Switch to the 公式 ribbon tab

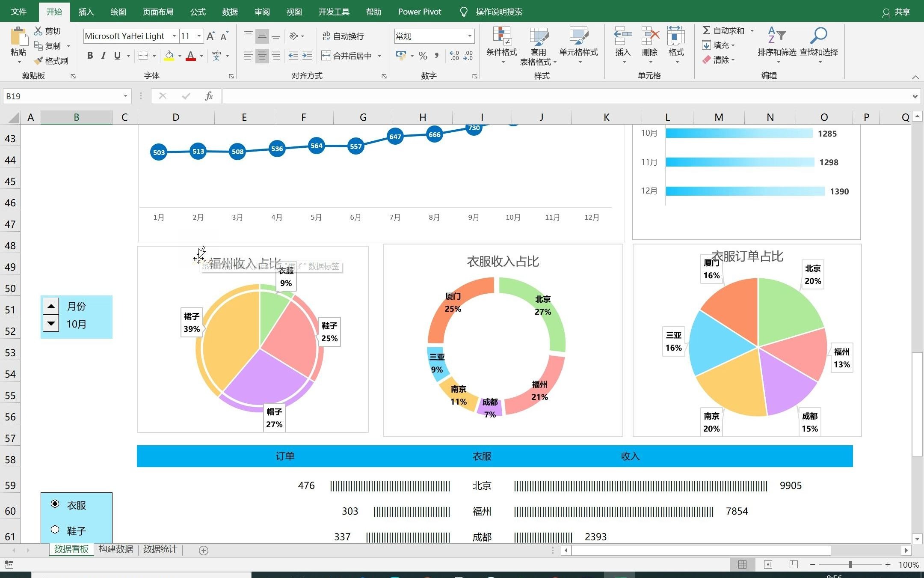click(x=198, y=12)
